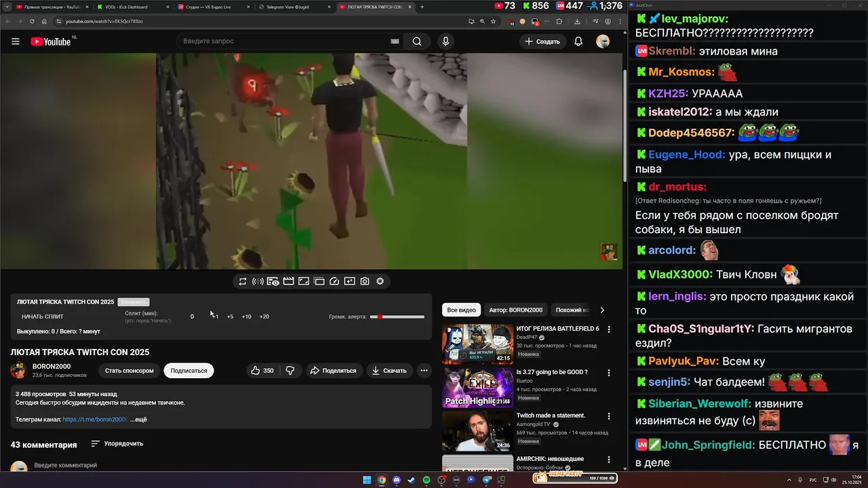868x488 pixels.
Task: Click the in-video channel watermark thumbnail
Action: pyautogui.click(x=608, y=251)
